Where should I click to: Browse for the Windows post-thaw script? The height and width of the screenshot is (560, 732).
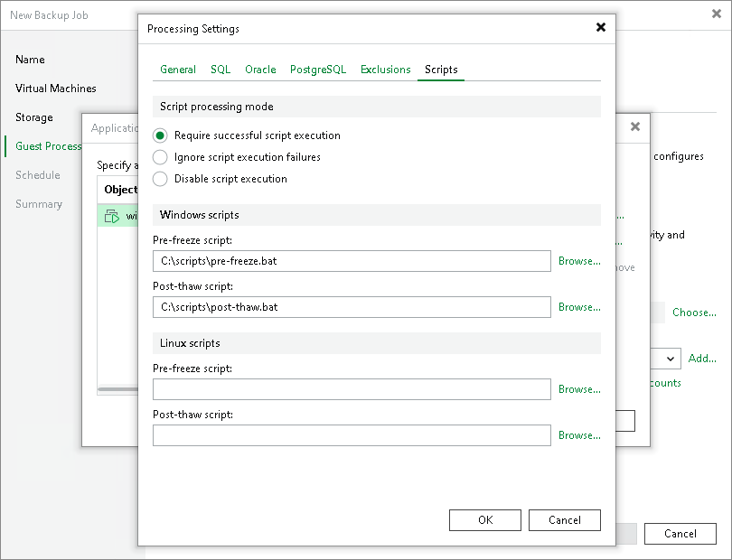578,307
